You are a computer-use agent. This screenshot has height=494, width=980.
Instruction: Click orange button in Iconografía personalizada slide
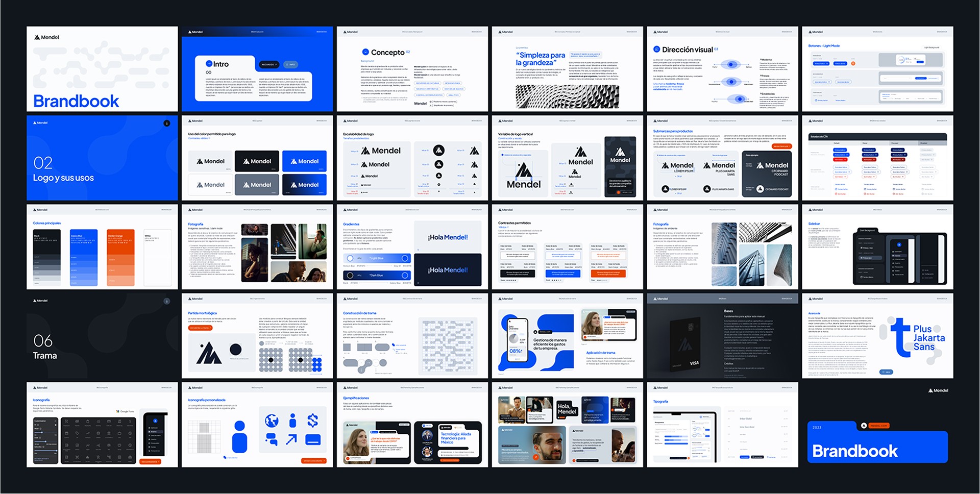pyautogui.click(x=314, y=461)
